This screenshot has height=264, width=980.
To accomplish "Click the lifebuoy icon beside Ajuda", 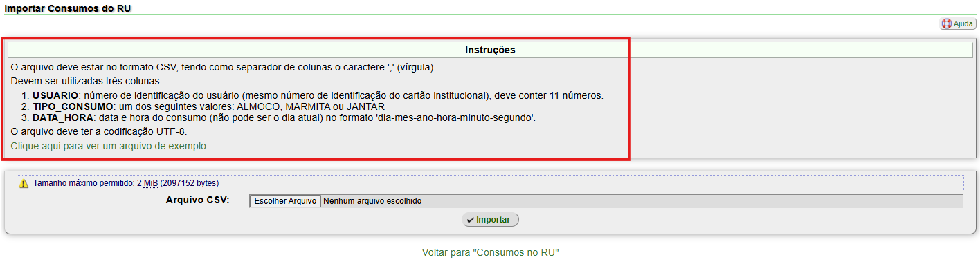I will (947, 23).
